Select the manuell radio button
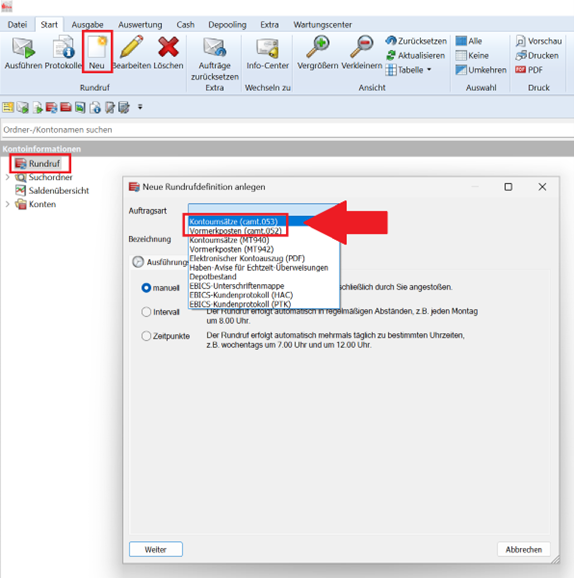This screenshot has height=578, width=574. 146,288
